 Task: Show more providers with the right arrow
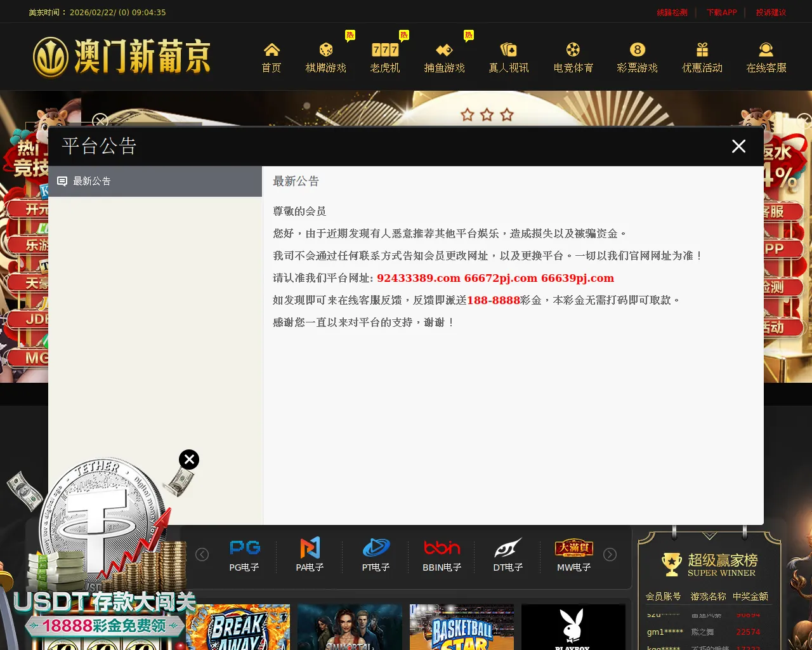[610, 554]
